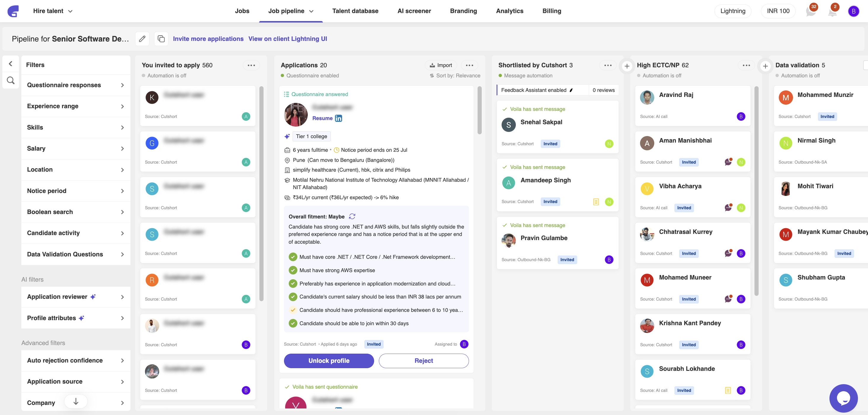The image size is (868, 415).
Task: Open chat bubble icon on Chhatrasal Kurrey card
Action: [728, 253]
